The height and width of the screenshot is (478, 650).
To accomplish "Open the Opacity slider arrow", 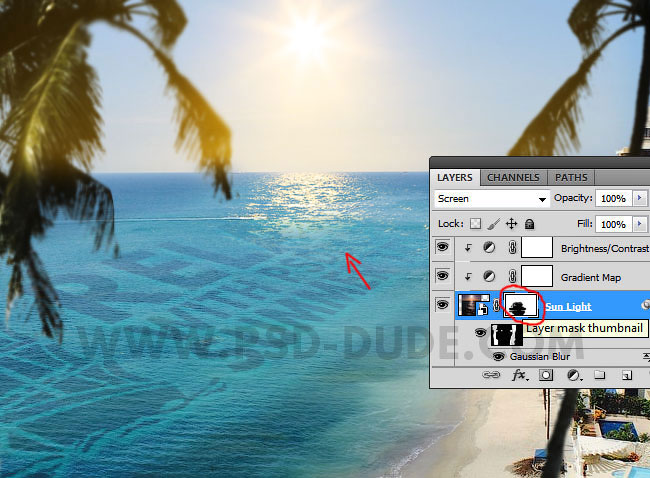I will coord(639,199).
